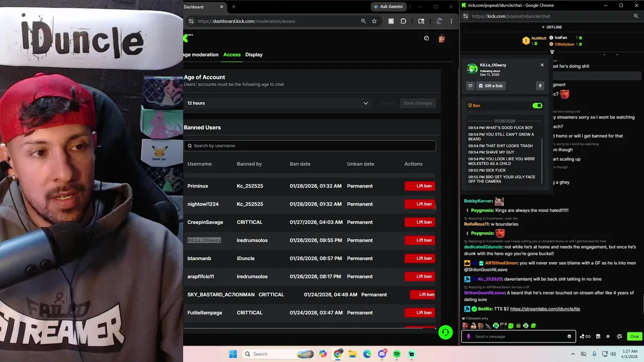Click the heart follow icon in user card
This screenshot has width=644, height=362.
point(470,85)
